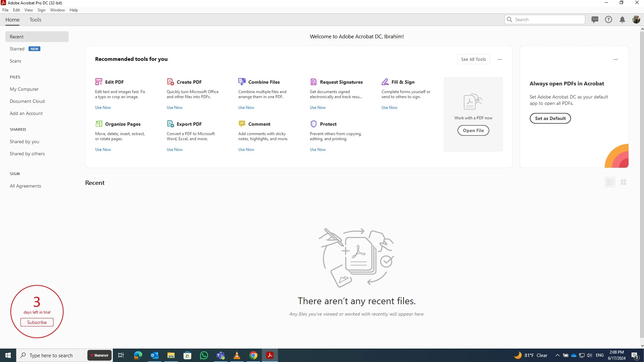Click the Comment speech bubble icon
Screen dimensions: 644x362
pos(242,124)
